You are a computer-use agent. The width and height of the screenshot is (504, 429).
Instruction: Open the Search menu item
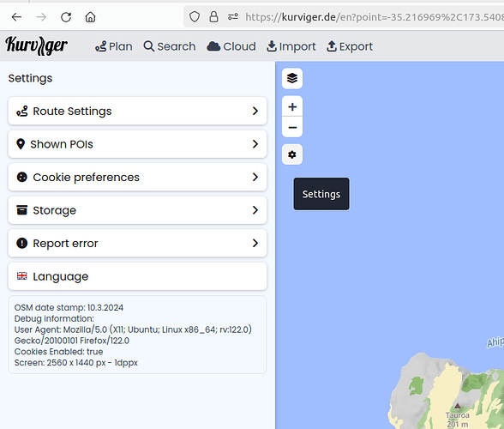click(x=170, y=46)
